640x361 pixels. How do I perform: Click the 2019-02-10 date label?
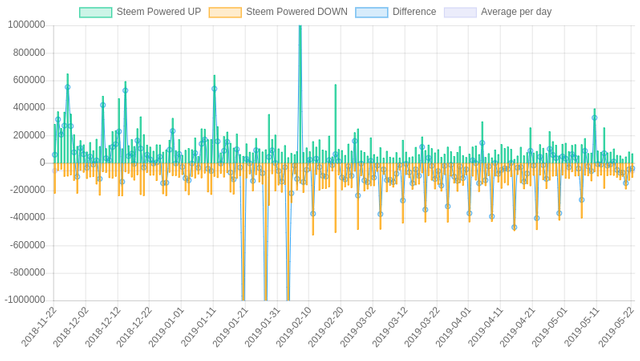pos(294,327)
